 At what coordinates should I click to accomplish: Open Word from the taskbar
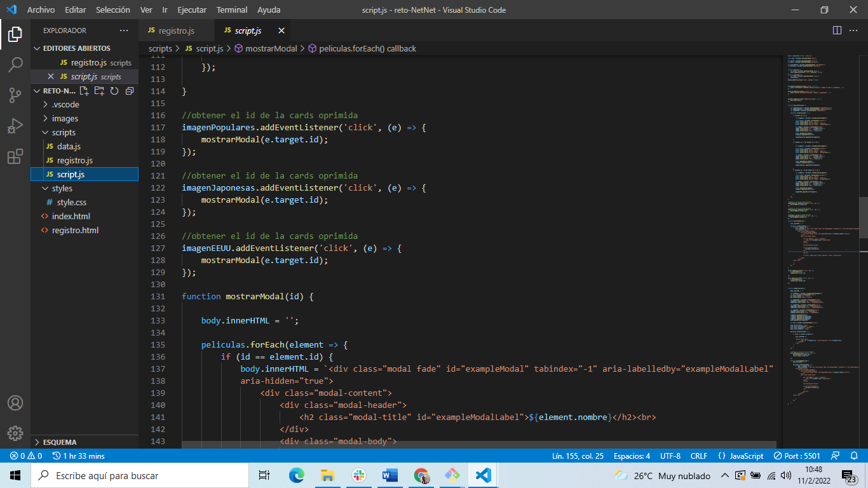pyautogui.click(x=390, y=475)
